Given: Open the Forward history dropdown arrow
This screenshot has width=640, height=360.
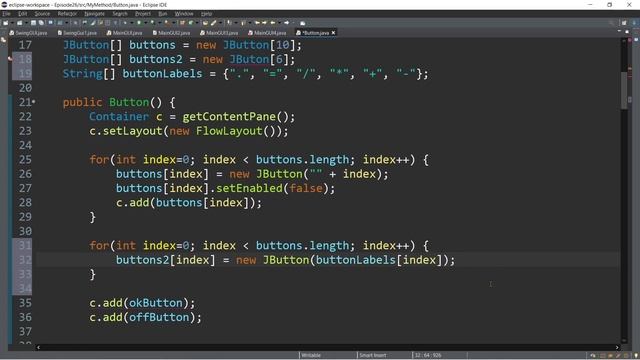Looking at the screenshot, I should coord(293,23).
